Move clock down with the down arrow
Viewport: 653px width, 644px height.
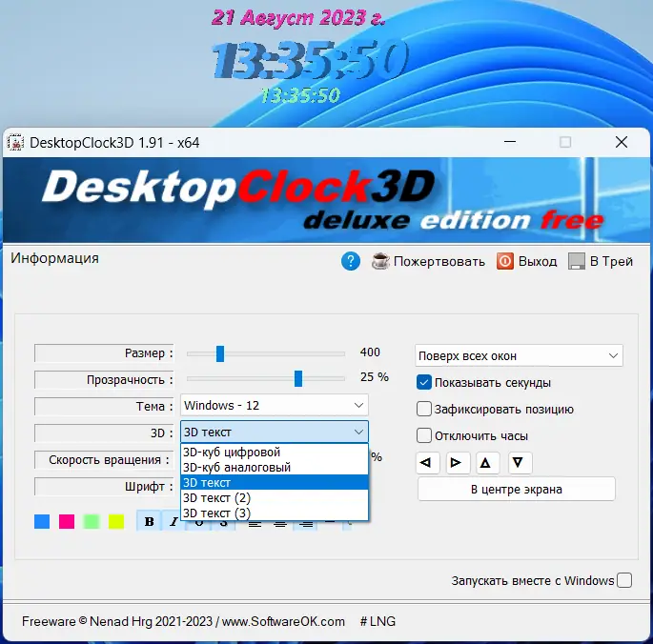pyautogui.click(x=520, y=462)
